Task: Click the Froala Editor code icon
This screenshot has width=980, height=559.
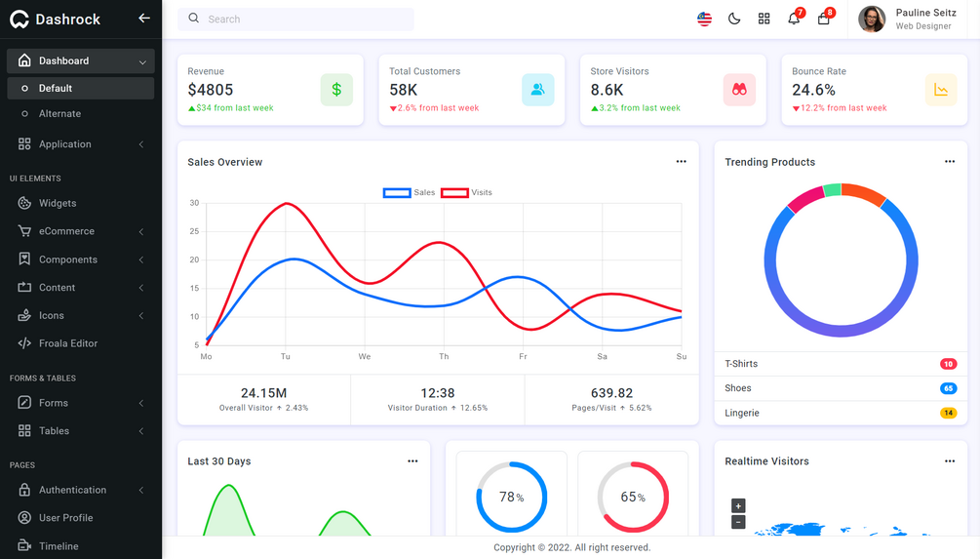Action: coord(24,343)
